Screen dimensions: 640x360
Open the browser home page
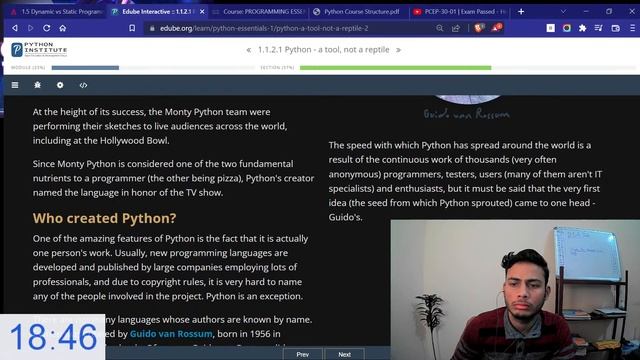point(62,28)
